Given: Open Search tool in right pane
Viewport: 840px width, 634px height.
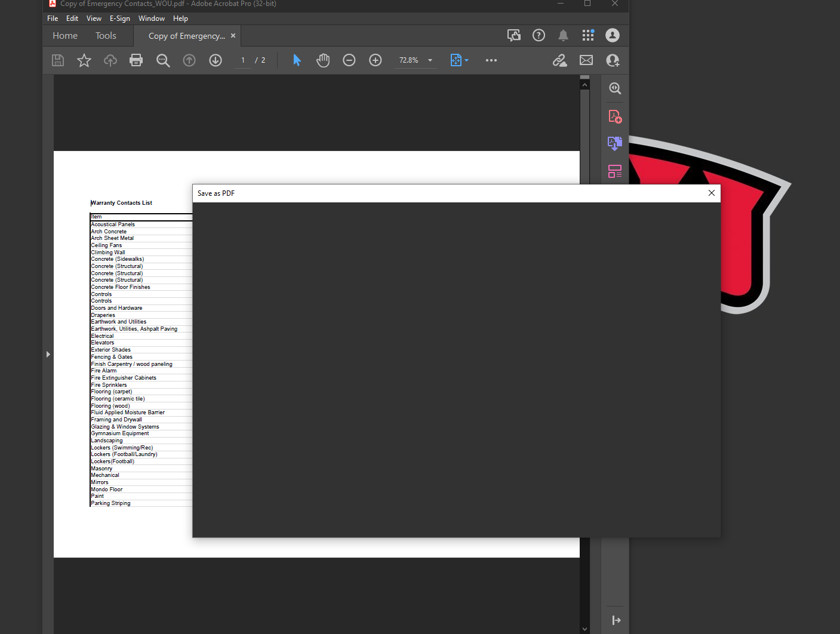Looking at the screenshot, I should pyautogui.click(x=615, y=88).
